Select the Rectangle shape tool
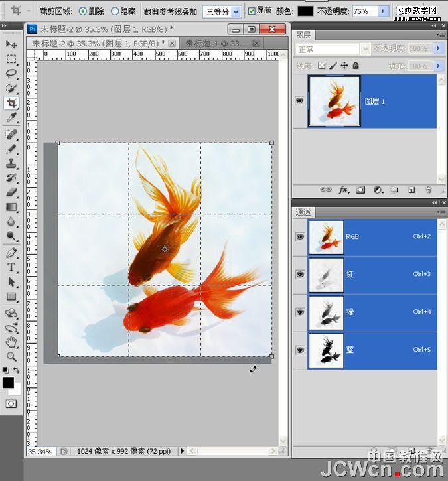The width and height of the screenshot is (448, 481). pyautogui.click(x=11, y=297)
